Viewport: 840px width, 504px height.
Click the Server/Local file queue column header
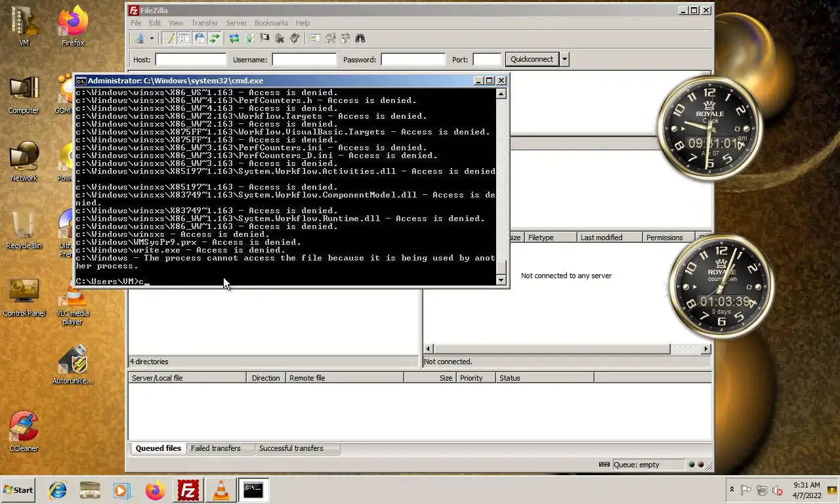pyautogui.click(x=187, y=378)
